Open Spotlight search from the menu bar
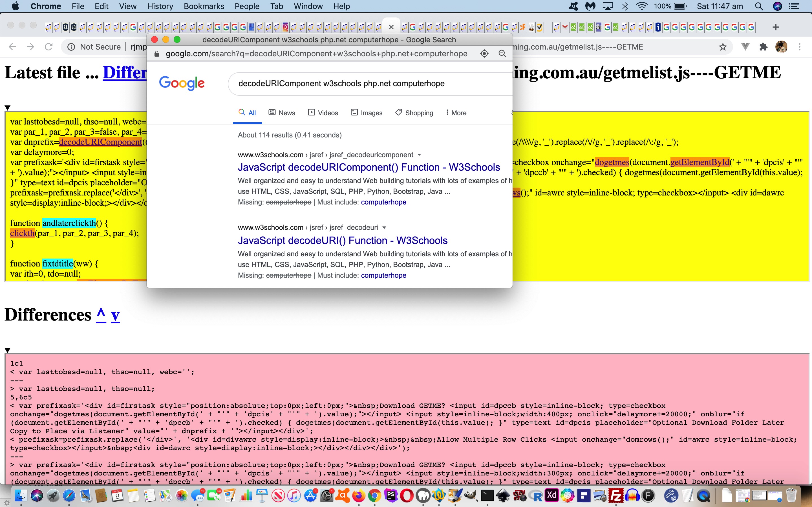 759,6
